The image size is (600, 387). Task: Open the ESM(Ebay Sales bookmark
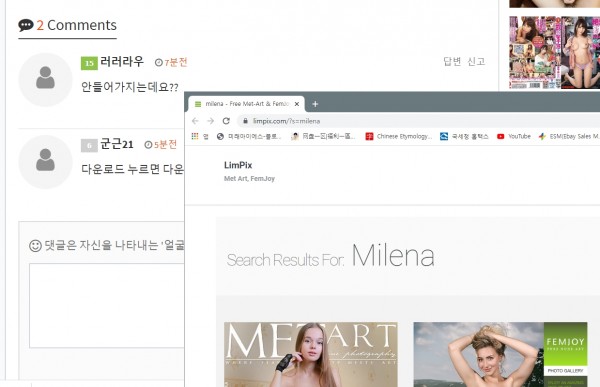(569, 136)
